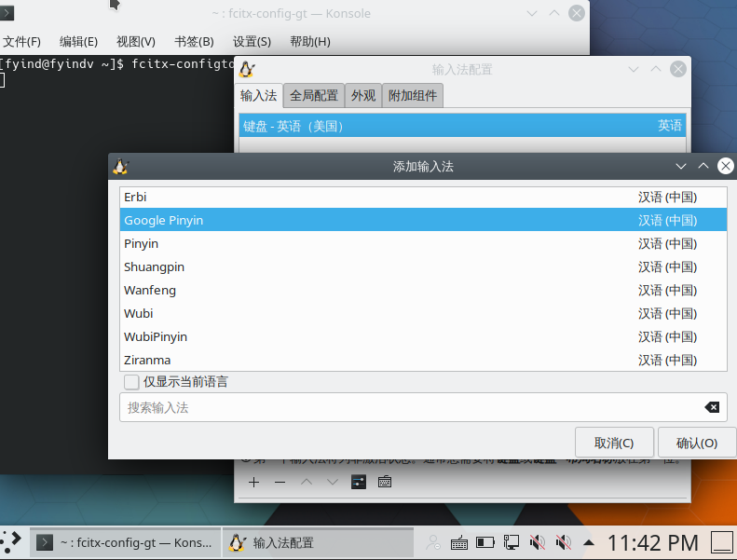Minimize the Add Input Method dialog
This screenshot has height=560, width=737.
point(680,166)
